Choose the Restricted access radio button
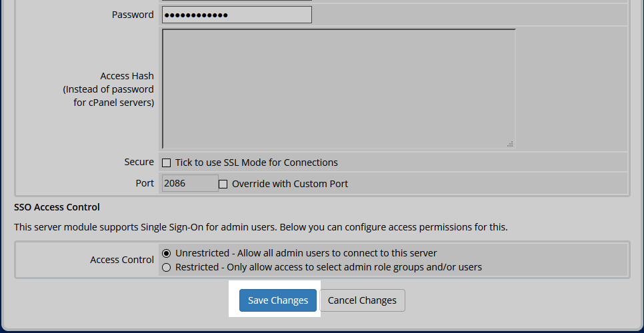This screenshot has width=644, height=333. click(x=167, y=267)
